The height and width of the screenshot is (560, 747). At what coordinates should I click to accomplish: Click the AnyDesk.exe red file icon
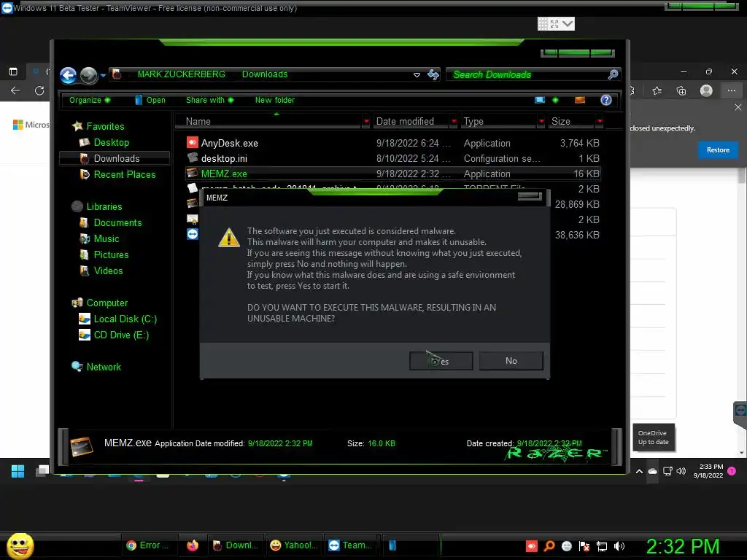[193, 142]
